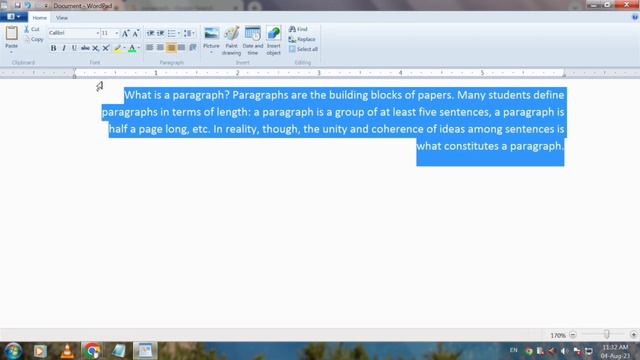640x360 pixels.
Task: Expand the Picture options arrow
Action: click(x=211, y=52)
